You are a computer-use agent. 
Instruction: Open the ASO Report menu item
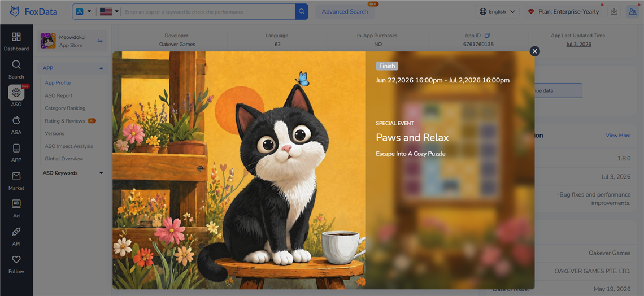coord(59,95)
